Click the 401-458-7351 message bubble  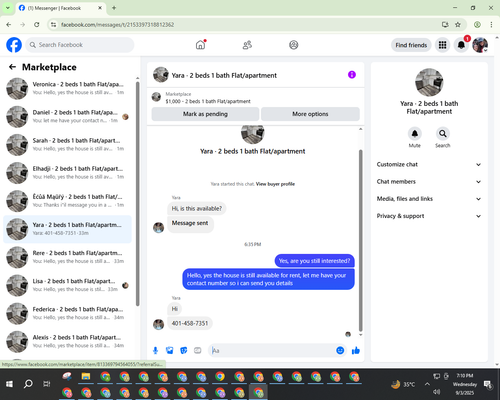point(190,323)
